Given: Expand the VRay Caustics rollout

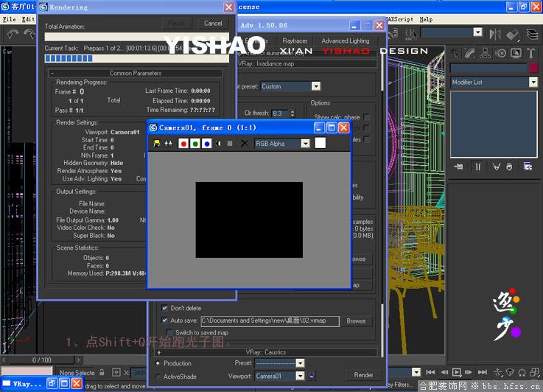Looking at the screenshot, I should tap(266, 352).
